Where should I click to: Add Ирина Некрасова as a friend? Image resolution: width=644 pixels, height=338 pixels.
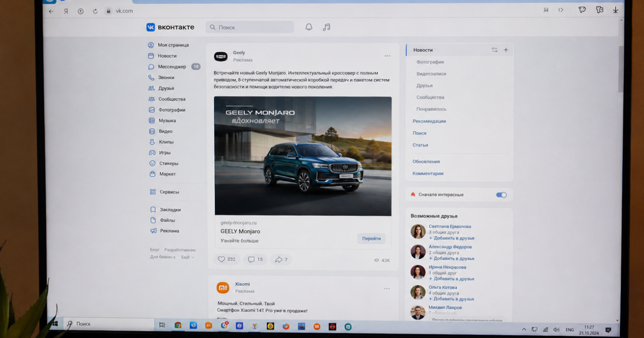coord(451,278)
